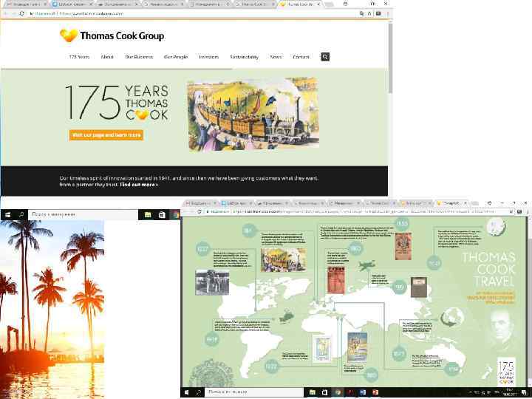Click the palm tree sunset picture

tap(52, 309)
